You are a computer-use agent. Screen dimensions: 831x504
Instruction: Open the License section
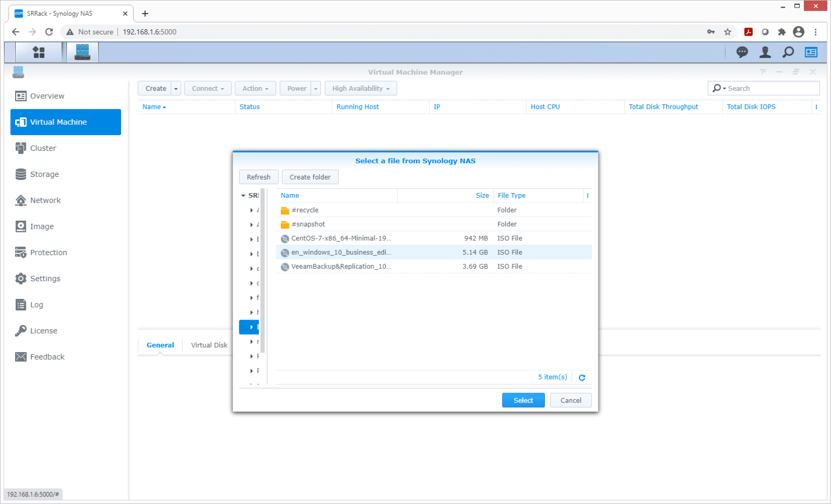point(65,331)
